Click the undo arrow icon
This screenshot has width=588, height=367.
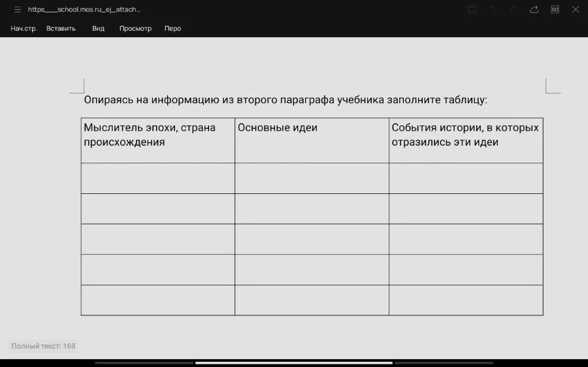point(493,10)
